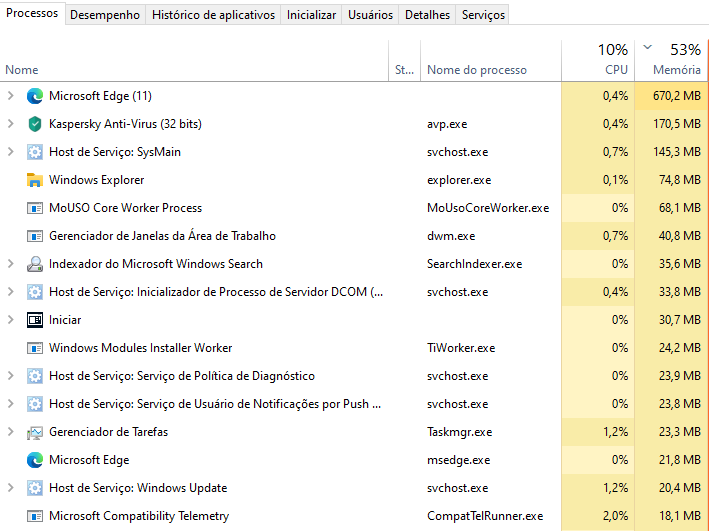Click the DCOM server process gear icon

point(35,292)
